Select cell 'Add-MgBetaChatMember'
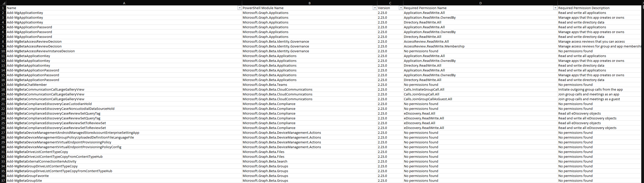The height and width of the screenshot is (183, 644). point(124,85)
